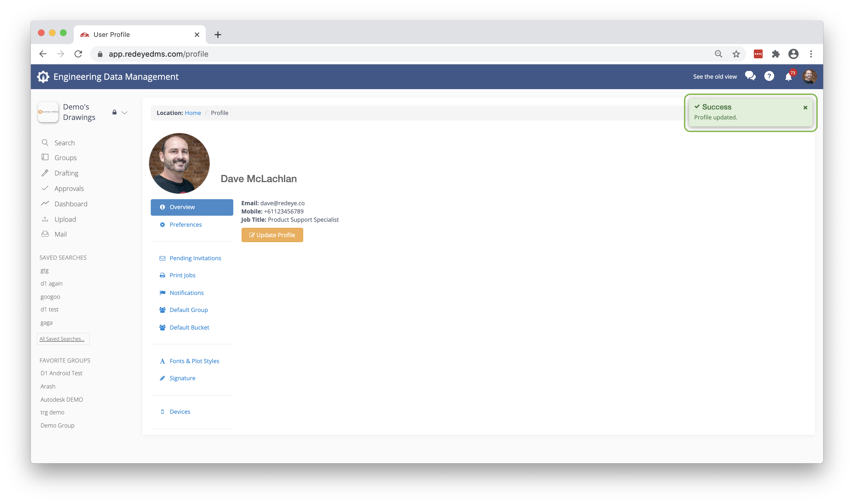Viewport: 854px width, 504px height.
Task: Expand the Demo's Drawings bucket dropdown
Action: (x=125, y=113)
